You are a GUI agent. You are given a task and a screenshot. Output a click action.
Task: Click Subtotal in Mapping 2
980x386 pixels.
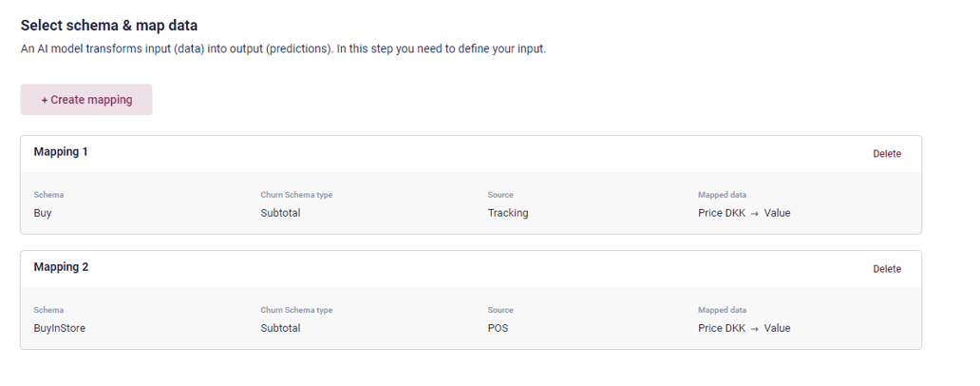click(280, 328)
